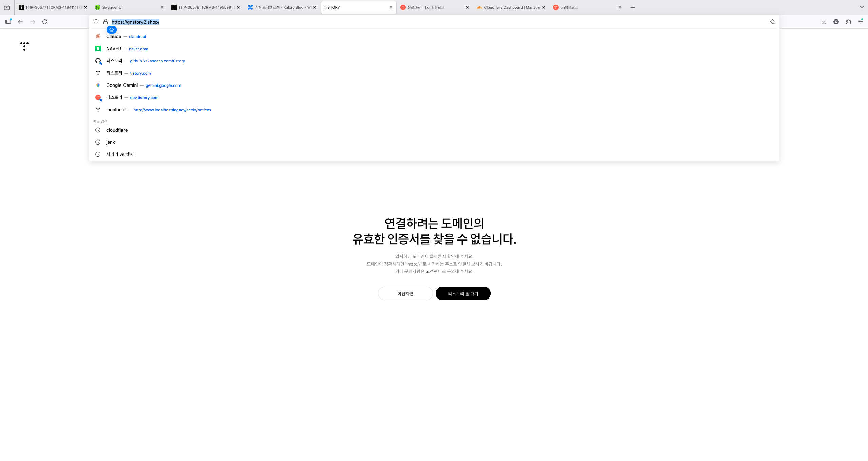
Task: Click the reload page icon
Action: [45, 22]
